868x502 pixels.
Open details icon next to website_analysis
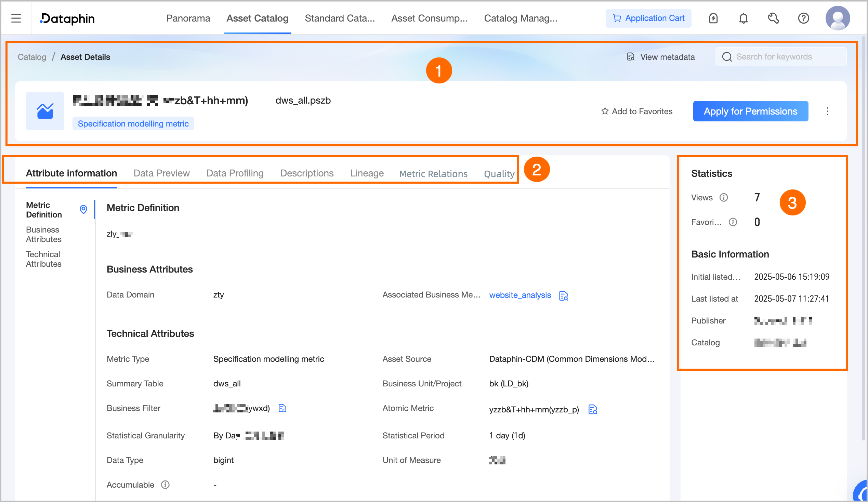[564, 296]
